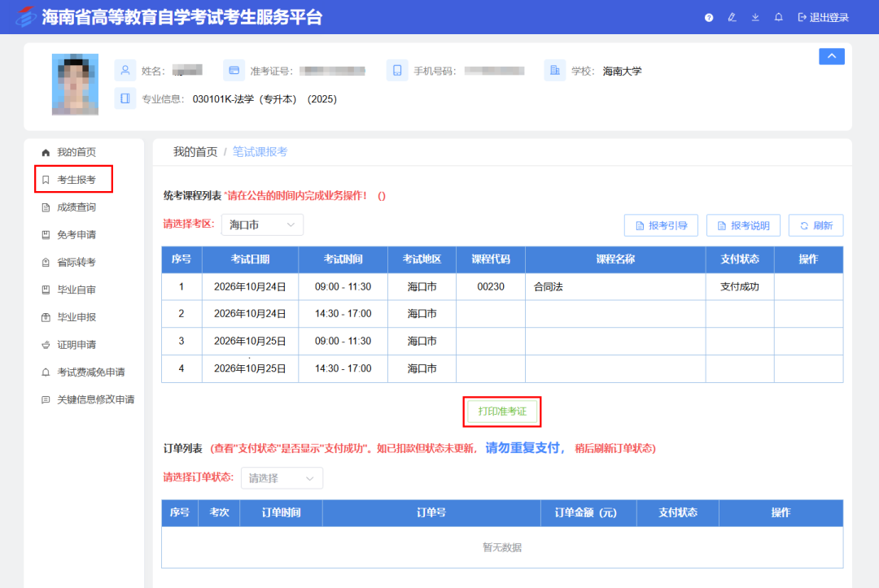
Task: Click the icon beside 免考申请
Action: (x=46, y=235)
